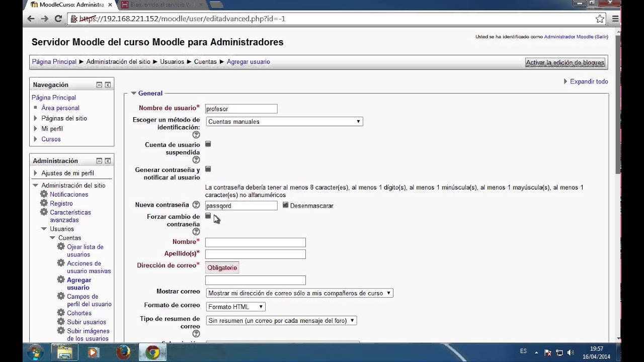Open help for Nueva contraseña
This screenshot has height=362, width=644.
(196, 205)
